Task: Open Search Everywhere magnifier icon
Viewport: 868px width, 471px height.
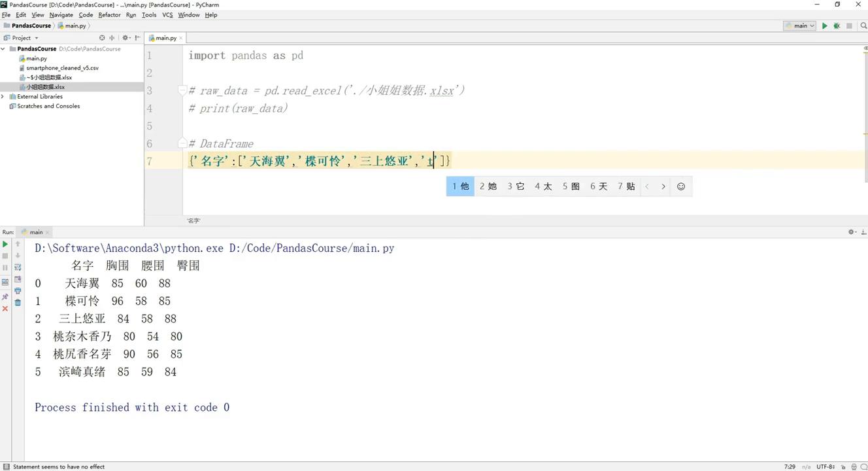Action: pyautogui.click(x=863, y=26)
